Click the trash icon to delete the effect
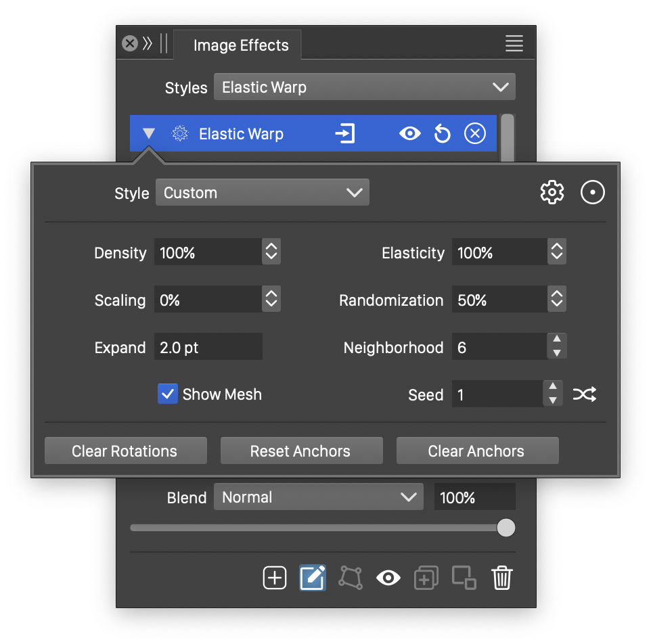 click(x=502, y=578)
